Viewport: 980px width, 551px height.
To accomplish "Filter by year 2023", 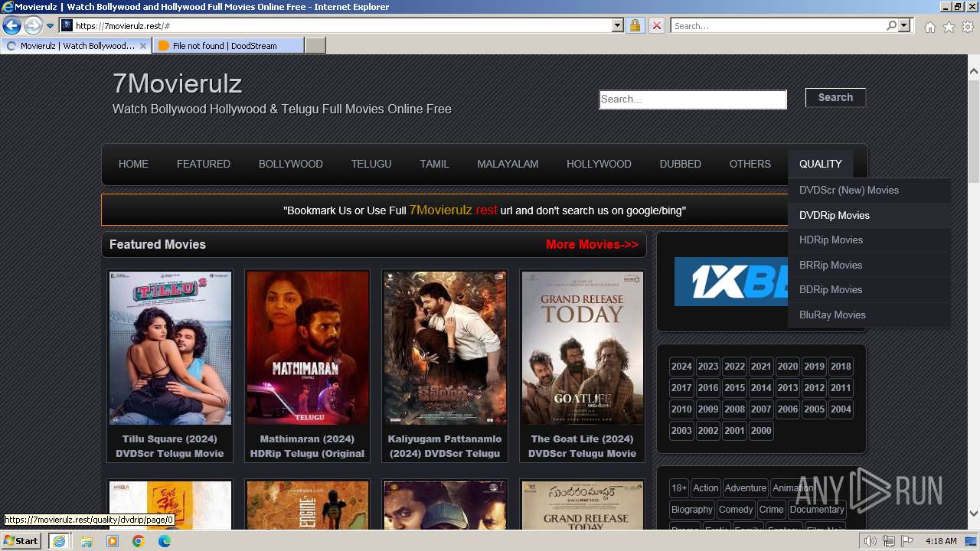I will coord(708,367).
